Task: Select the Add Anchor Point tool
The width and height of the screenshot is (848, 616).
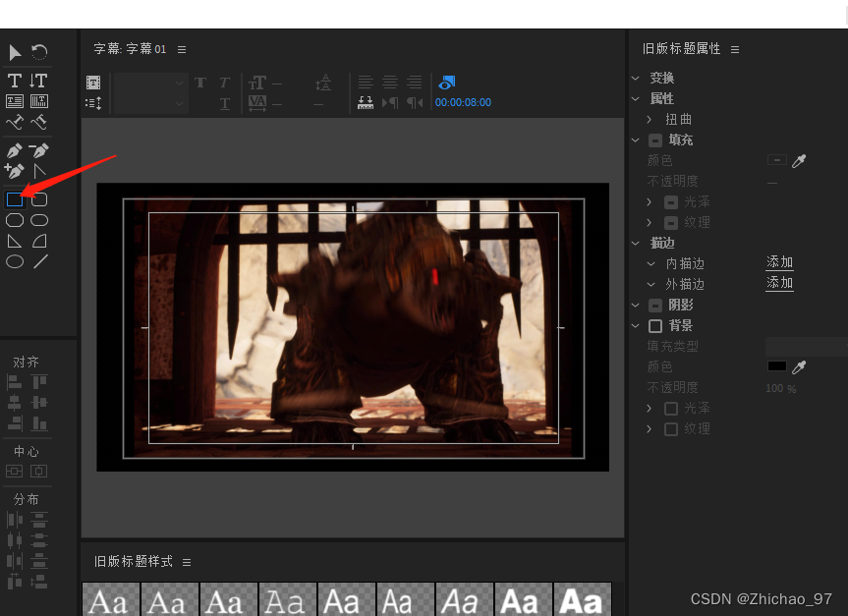Action: coord(15,171)
